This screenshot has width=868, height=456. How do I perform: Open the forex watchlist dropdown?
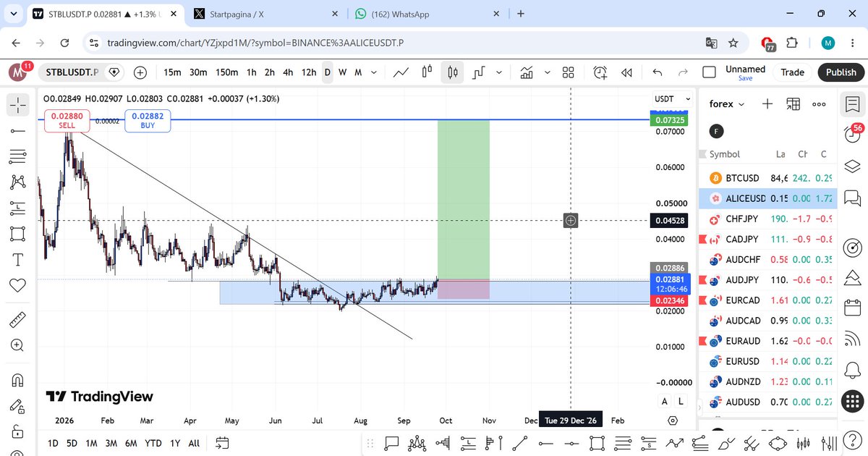(x=727, y=104)
